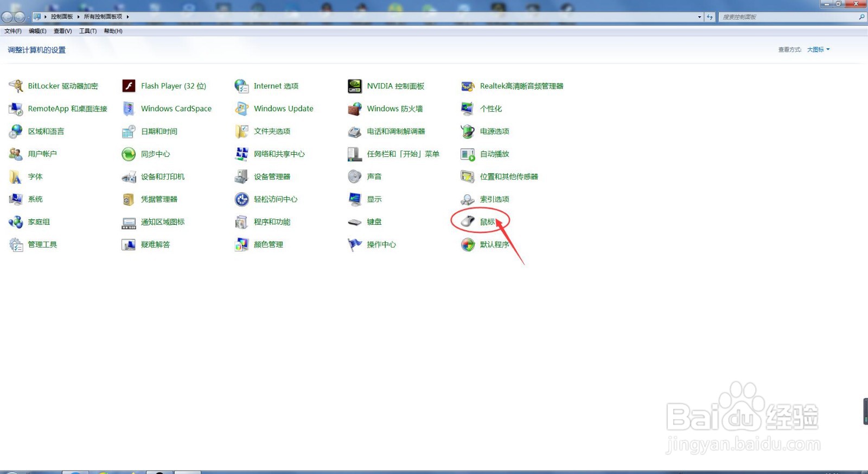The image size is (868, 474).
Task: Open the 自动播放 icon
Action: [468, 154]
